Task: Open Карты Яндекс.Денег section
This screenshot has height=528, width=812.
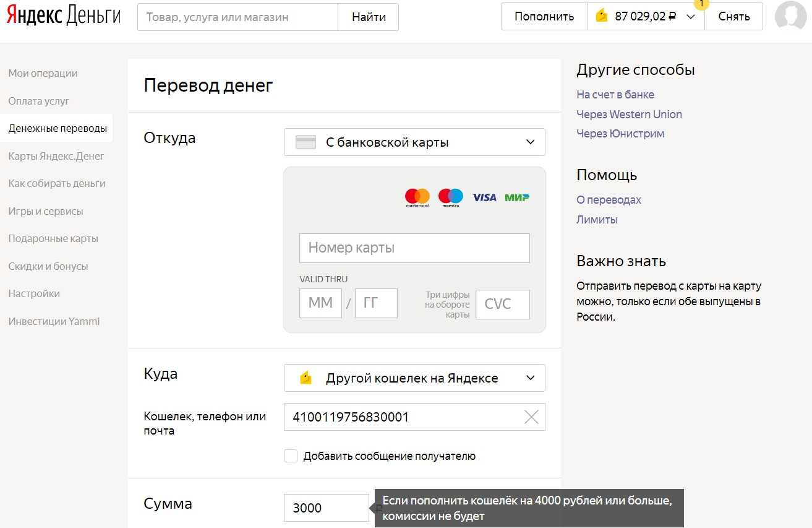Action: 56,156
